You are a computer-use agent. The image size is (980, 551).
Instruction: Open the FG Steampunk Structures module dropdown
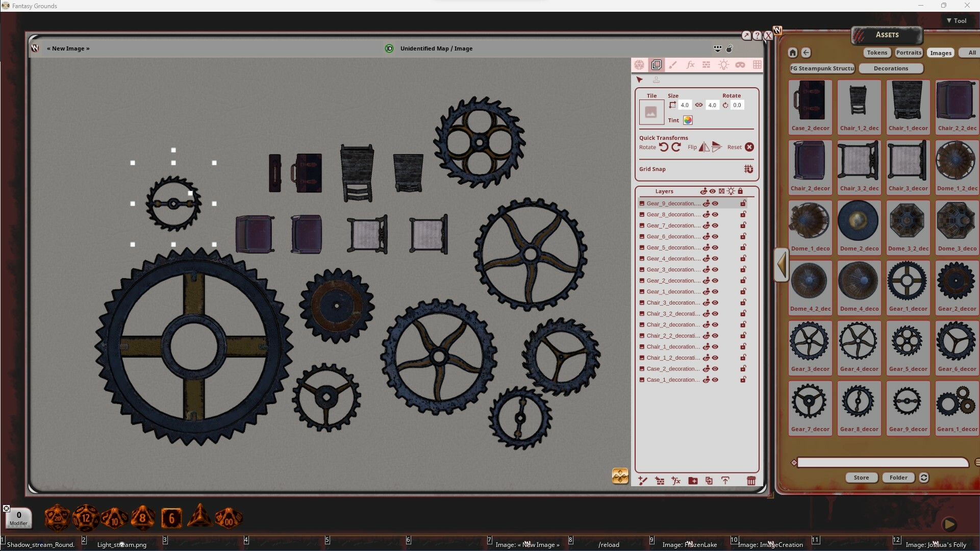821,68
